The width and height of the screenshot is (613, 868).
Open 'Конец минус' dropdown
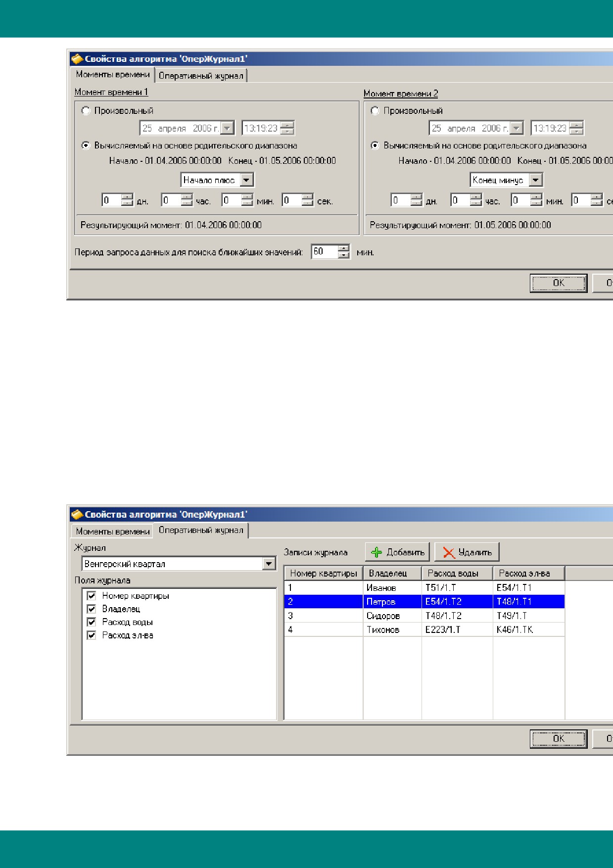535,180
